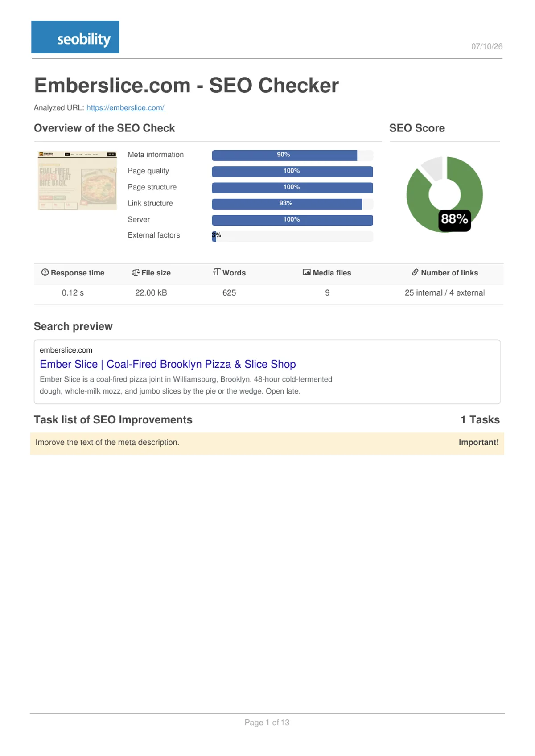Viewport: 535px width, 756px height.
Task: Click the '25 internal / 4 external' links value
Action: coord(445,293)
